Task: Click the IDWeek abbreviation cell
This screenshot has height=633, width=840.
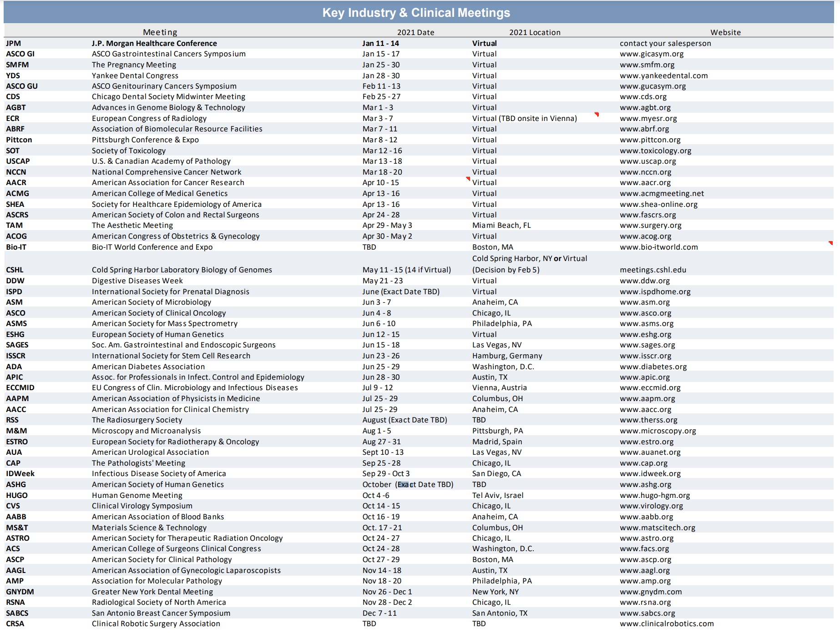Action: tap(20, 474)
